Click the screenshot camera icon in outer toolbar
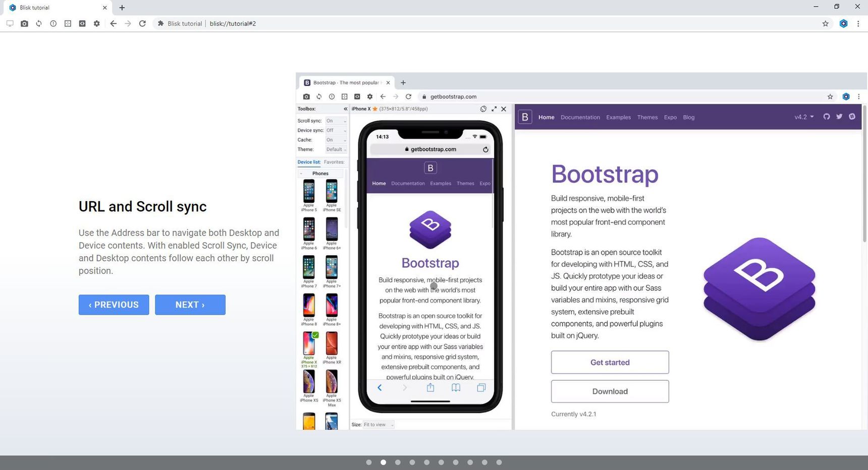Screen dimensions: 868x470 (24, 24)
